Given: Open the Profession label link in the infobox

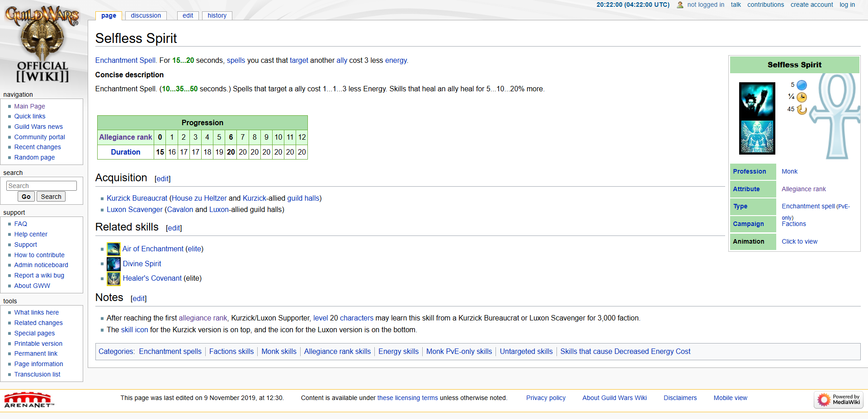Looking at the screenshot, I should tap(749, 171).
